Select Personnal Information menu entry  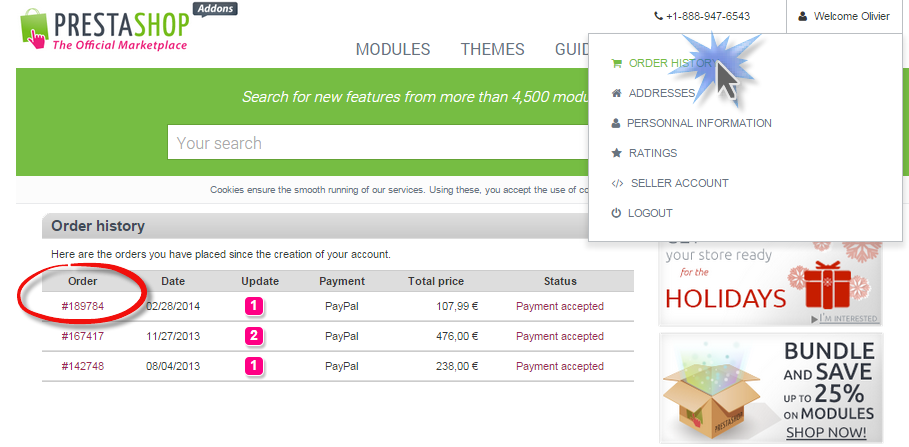(x=699, y=123)
